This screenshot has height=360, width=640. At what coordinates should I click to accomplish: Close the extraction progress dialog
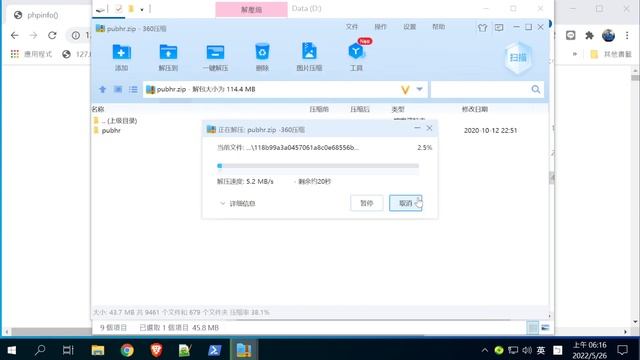click(x=429, y=128)
